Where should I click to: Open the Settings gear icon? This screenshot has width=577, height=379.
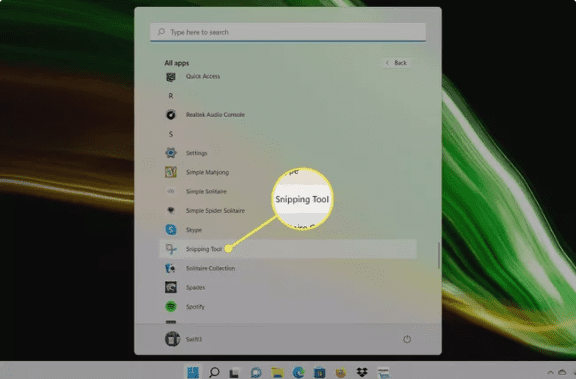click(x=171, y=153)
